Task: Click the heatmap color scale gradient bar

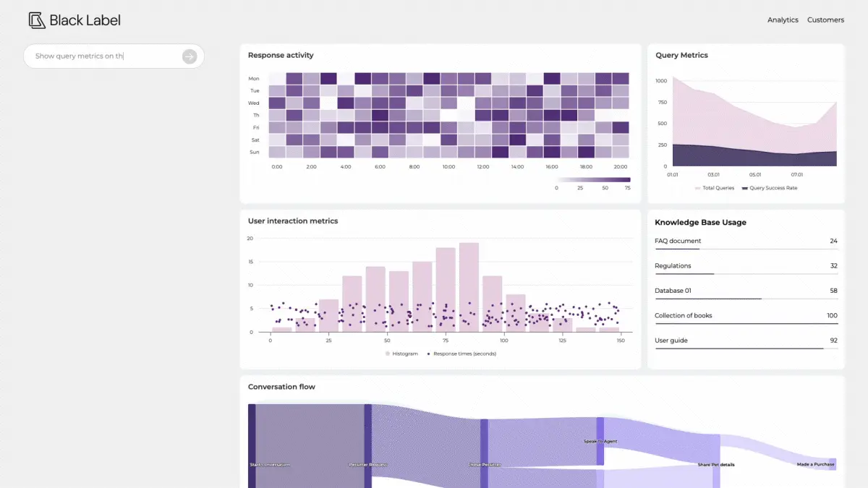Action: [x=593, y=179]
